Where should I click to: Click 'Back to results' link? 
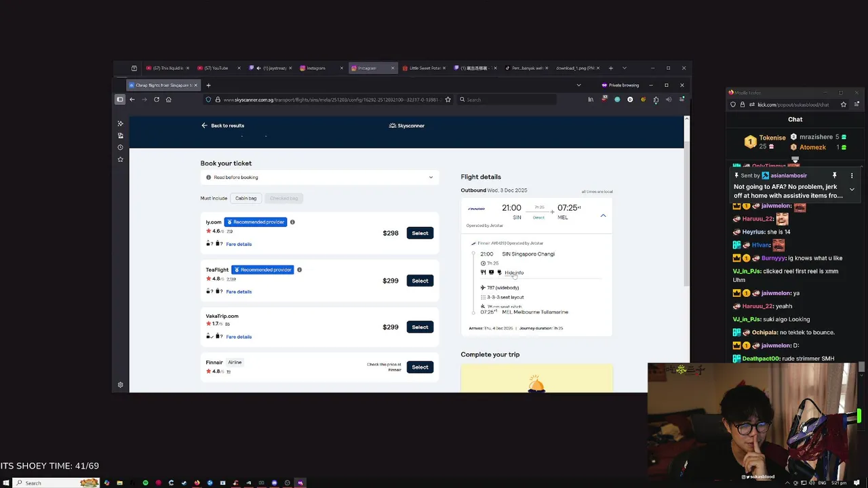click(x=222, y=125)
